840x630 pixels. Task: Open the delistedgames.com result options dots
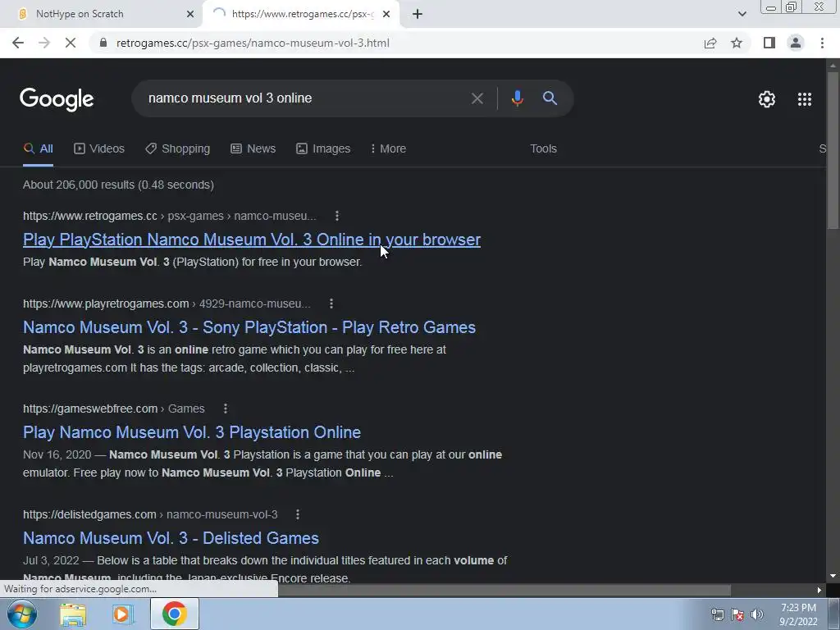298,514
